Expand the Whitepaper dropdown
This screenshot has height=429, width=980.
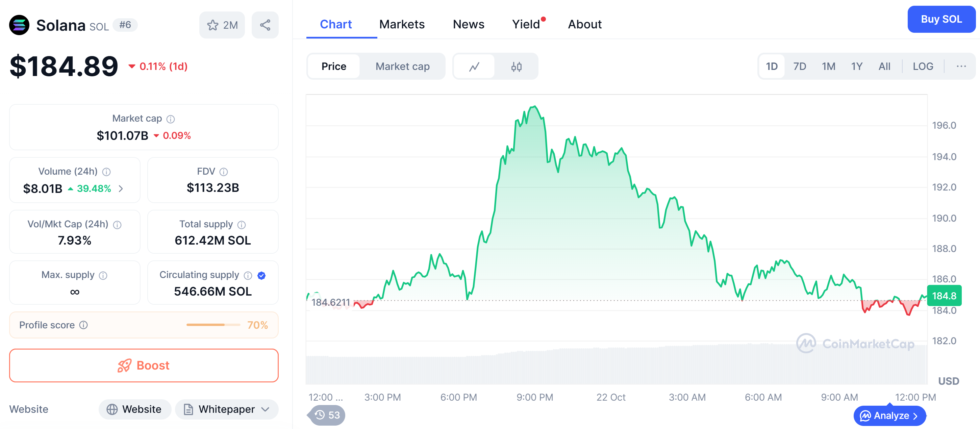[x=265, y=409]
